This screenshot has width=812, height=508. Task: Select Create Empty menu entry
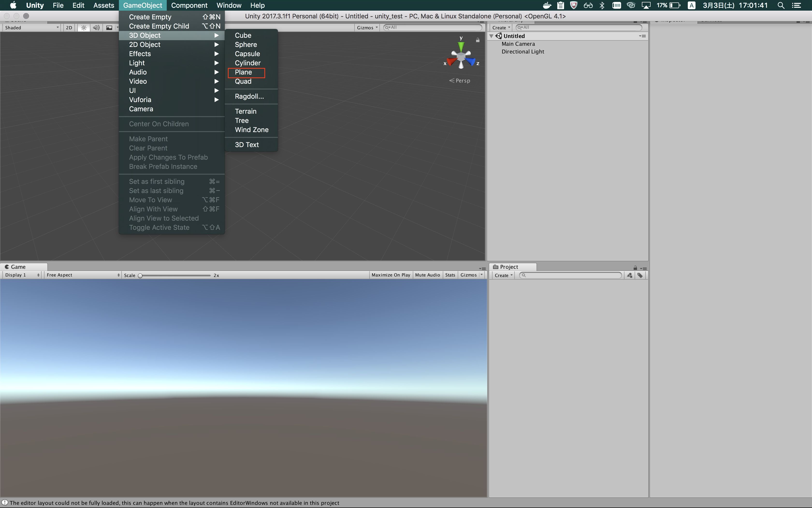point(172,17)
